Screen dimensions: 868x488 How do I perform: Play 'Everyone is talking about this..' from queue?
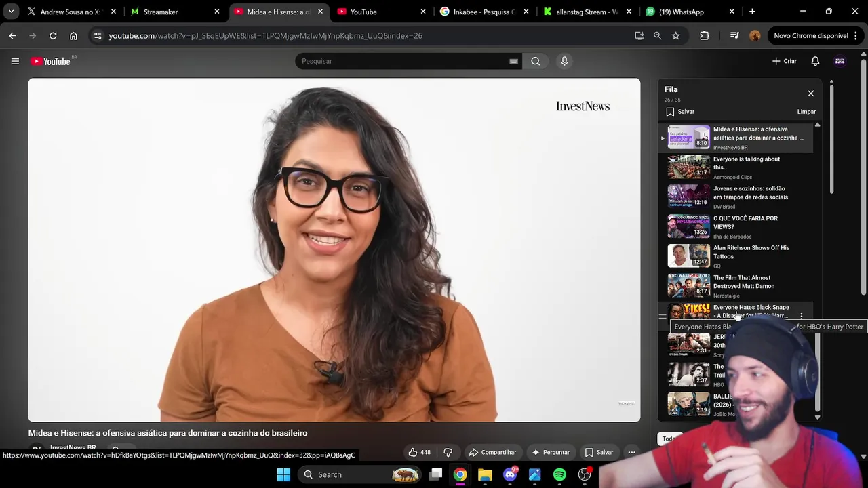736,167
